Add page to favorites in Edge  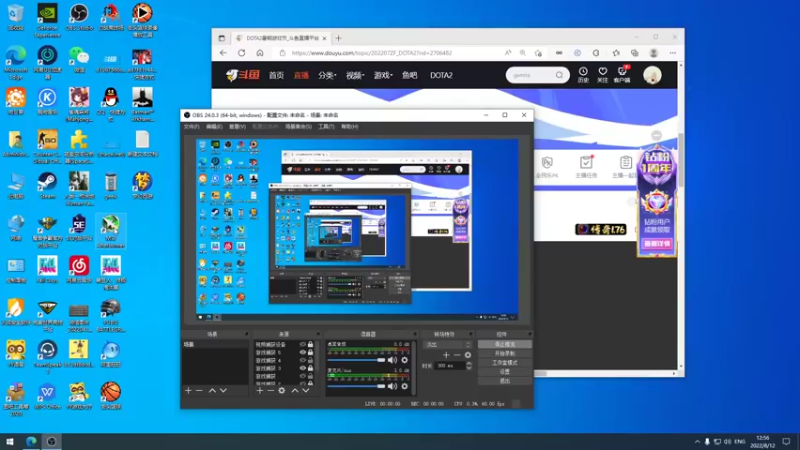(538, 53)
